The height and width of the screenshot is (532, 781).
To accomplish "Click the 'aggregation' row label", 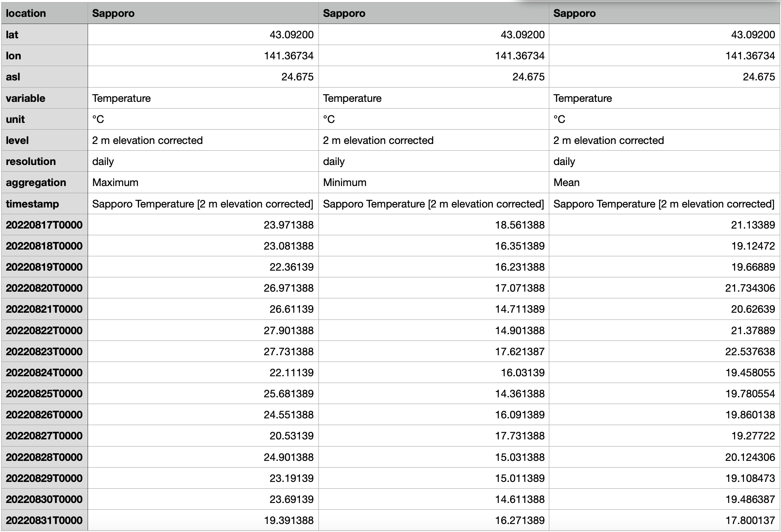I will coord(44,182).
